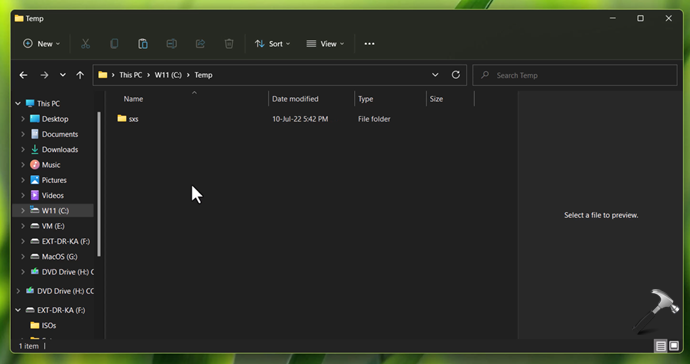Expand the Pictures tree node
Viewport: 690px width, 364px height.
(x=23, y=180)
